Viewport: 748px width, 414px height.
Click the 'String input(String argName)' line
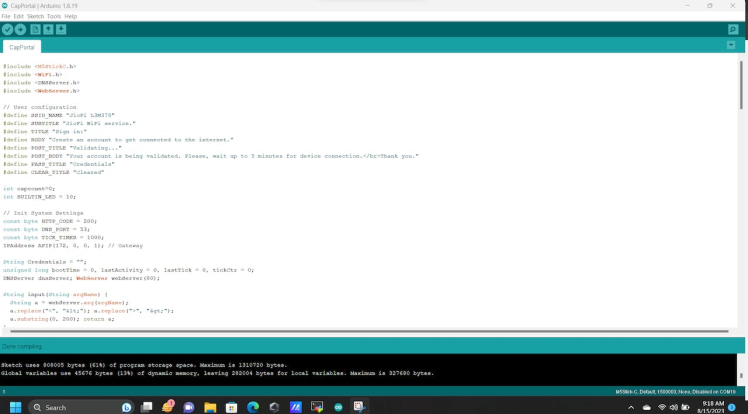tap(55, 294)
